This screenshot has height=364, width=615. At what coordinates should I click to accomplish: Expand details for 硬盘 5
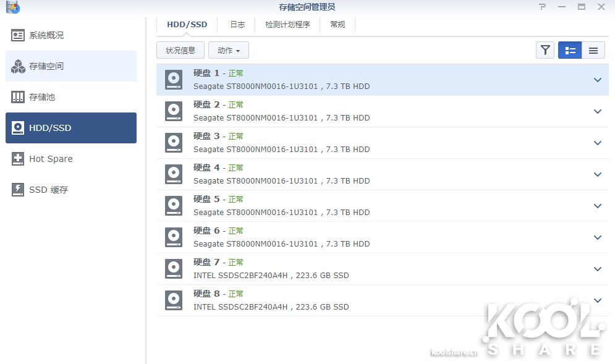(x=597, y=206)
